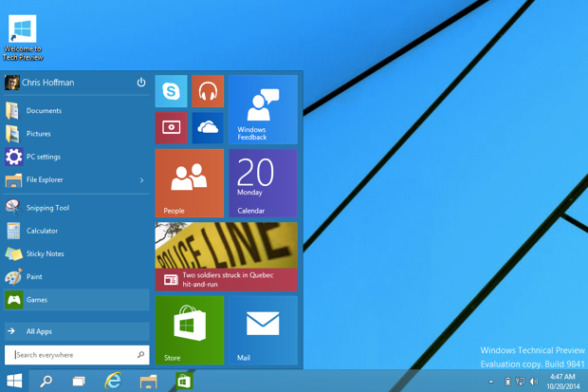The image size is (588, 392).
Task: Click the battery icon in system tray
Action: tap(507, 382)
